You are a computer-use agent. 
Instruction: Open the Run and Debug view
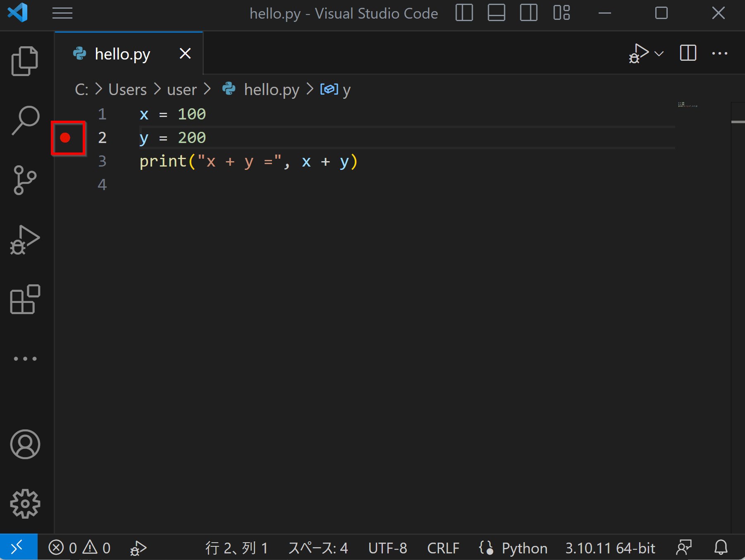point(25,240)
